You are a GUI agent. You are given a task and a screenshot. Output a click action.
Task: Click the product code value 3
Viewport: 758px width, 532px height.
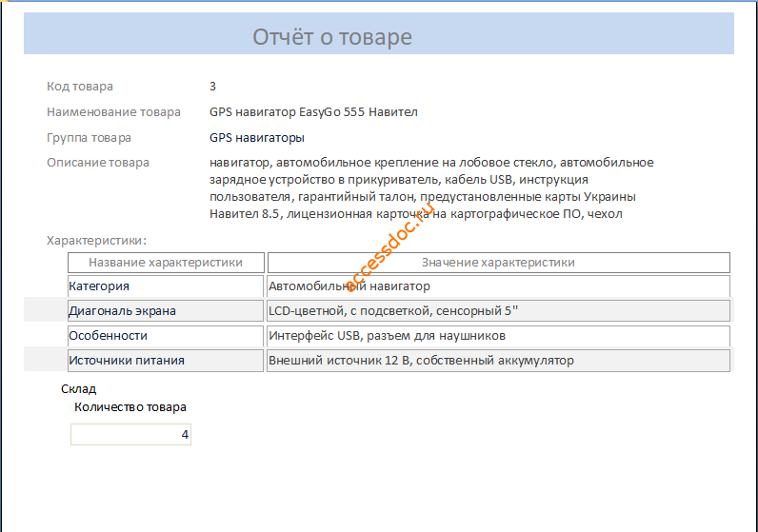(212, 86)
